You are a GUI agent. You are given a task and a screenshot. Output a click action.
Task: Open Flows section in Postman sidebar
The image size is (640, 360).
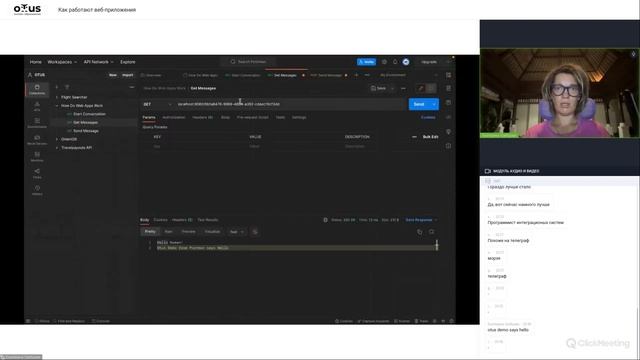tap(37, 173)
